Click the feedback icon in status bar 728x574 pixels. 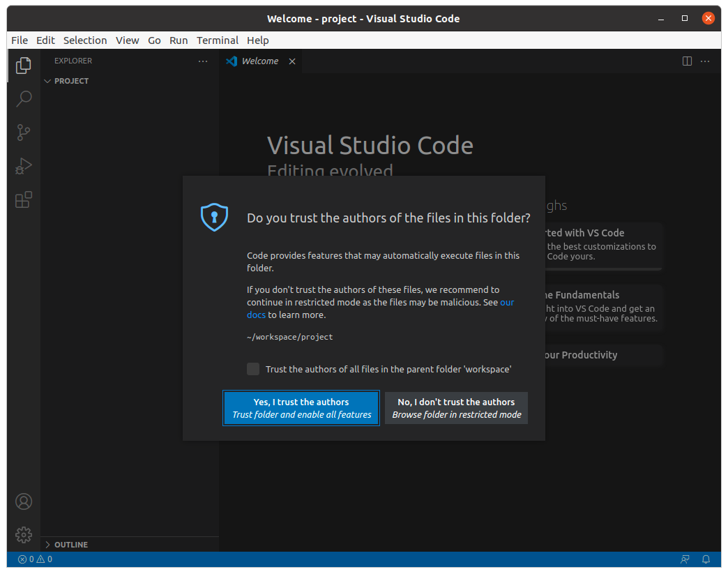(685, 559)
